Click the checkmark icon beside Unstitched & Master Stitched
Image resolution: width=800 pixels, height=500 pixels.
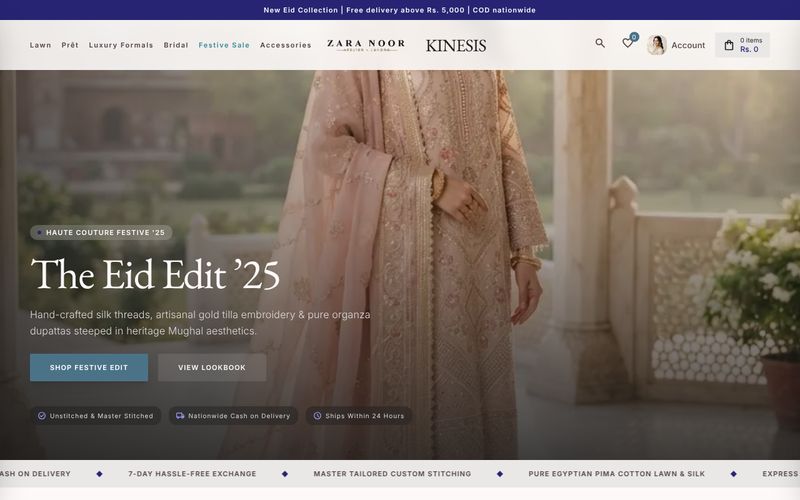(42, 416)
